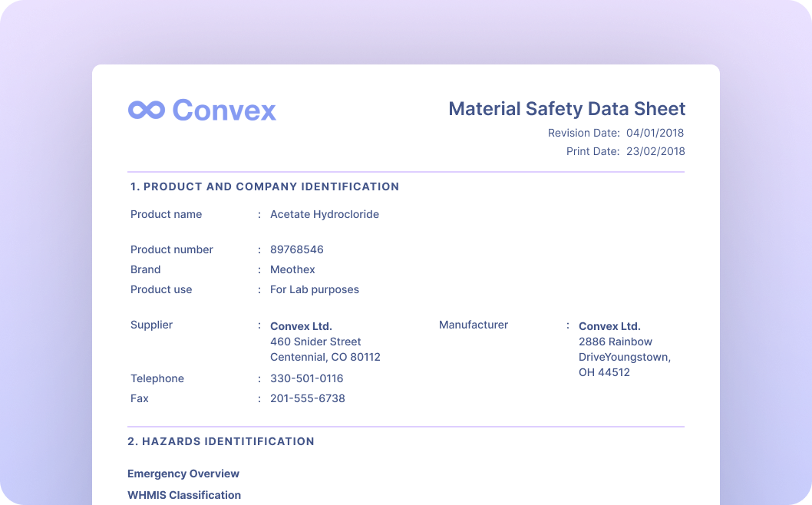Image resolution: width=812 pixels, height=505 pixels.
Task: Click the Manufacturer label
Action: (x=473, y=325)
